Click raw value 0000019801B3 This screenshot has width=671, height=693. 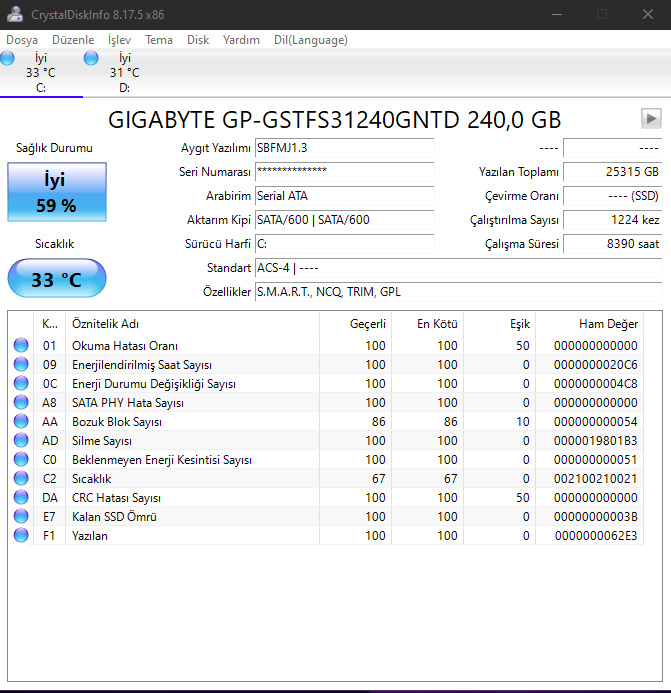(595, 441)
